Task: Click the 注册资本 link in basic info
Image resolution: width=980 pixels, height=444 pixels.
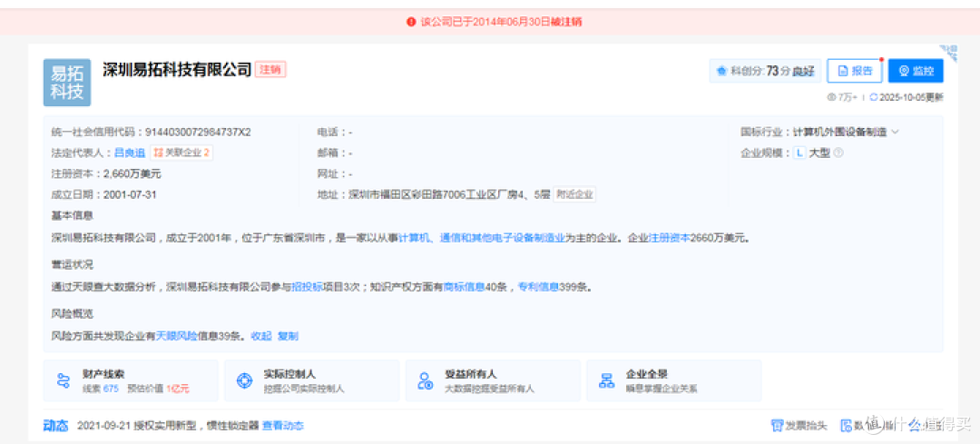Action: pyautogui.click(x=670, y=238)
